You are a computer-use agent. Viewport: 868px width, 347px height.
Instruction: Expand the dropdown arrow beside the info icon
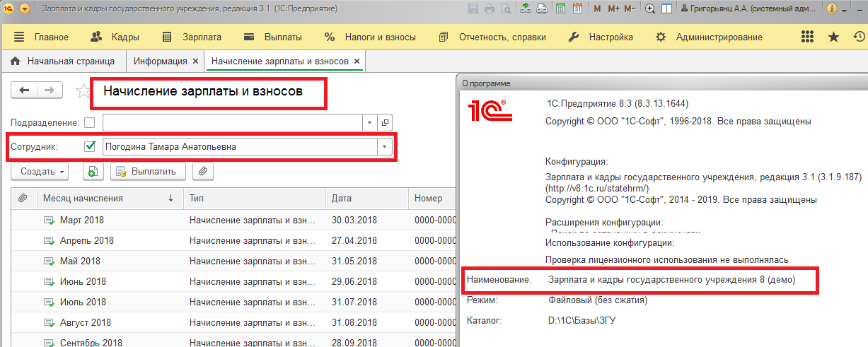843,9
